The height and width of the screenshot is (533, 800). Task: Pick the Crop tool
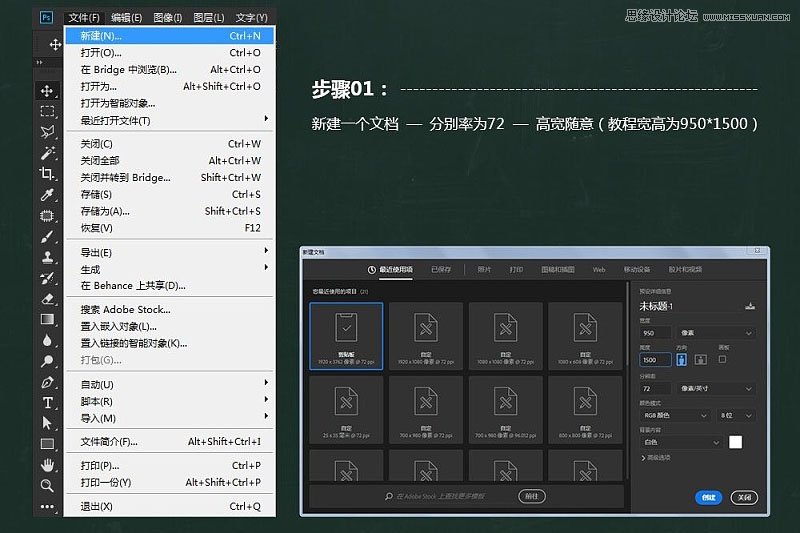47,173
